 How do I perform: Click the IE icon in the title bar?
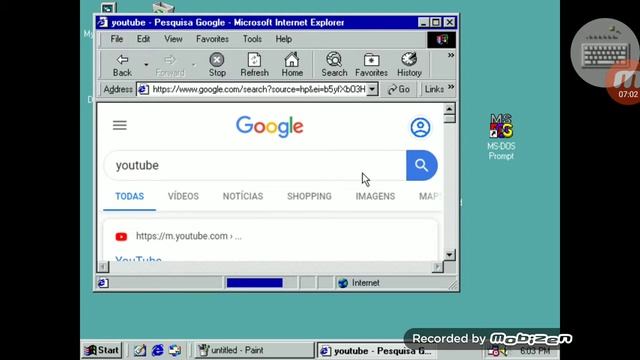tap(102, 22)
